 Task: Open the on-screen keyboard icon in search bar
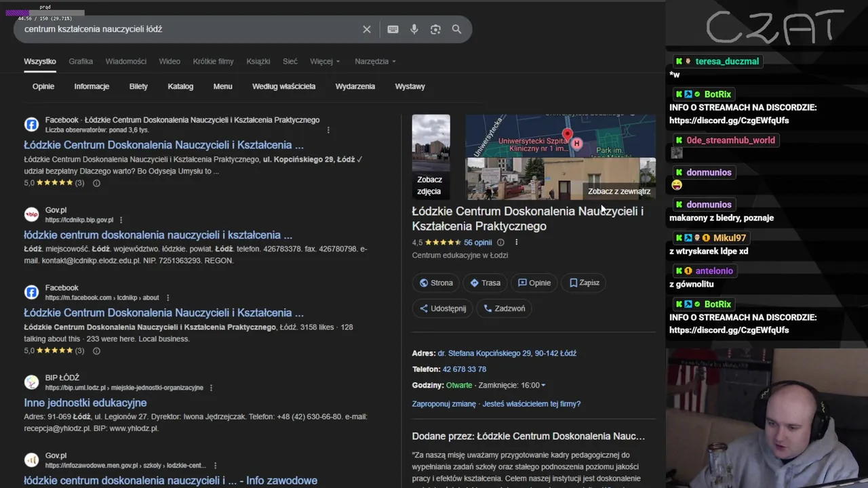393,29
